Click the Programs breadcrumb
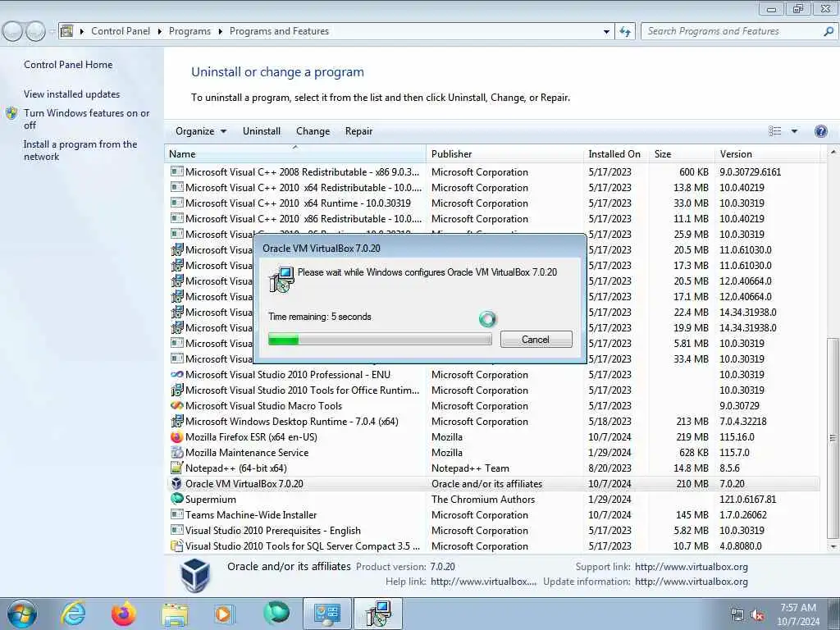The width and height of the screenshot is (840, 630). 189,31
